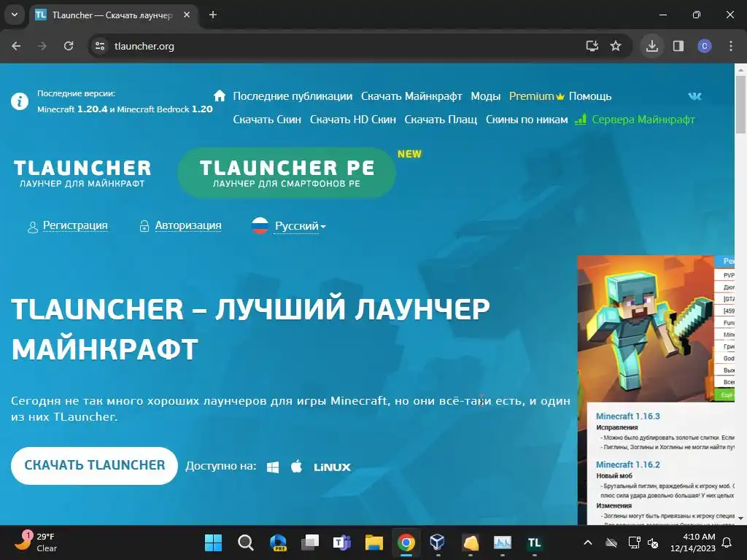Click the Minecraft Bedrock 1.20 link

[165, 109]
